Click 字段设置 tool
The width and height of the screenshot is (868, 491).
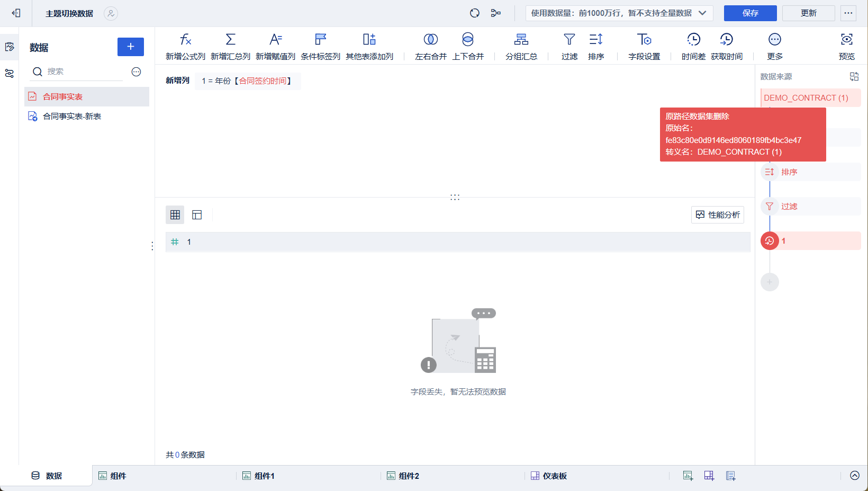tap(644, 47)
